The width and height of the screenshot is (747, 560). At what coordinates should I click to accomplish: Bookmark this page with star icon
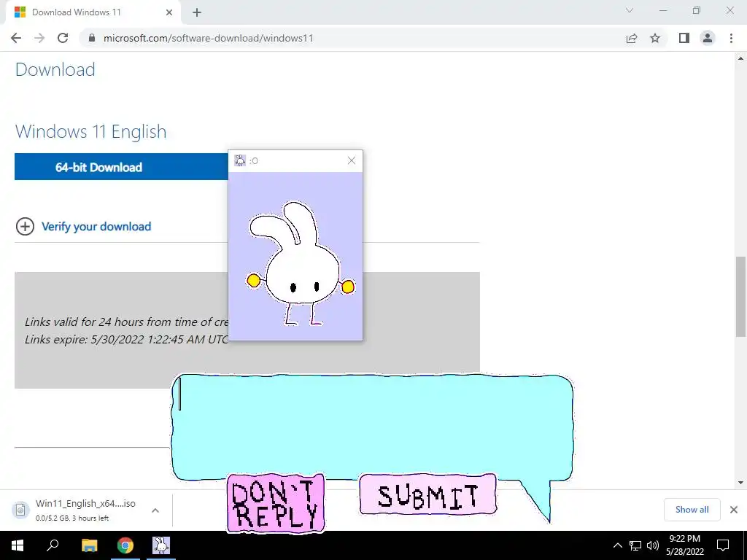[x=655, y=38]
